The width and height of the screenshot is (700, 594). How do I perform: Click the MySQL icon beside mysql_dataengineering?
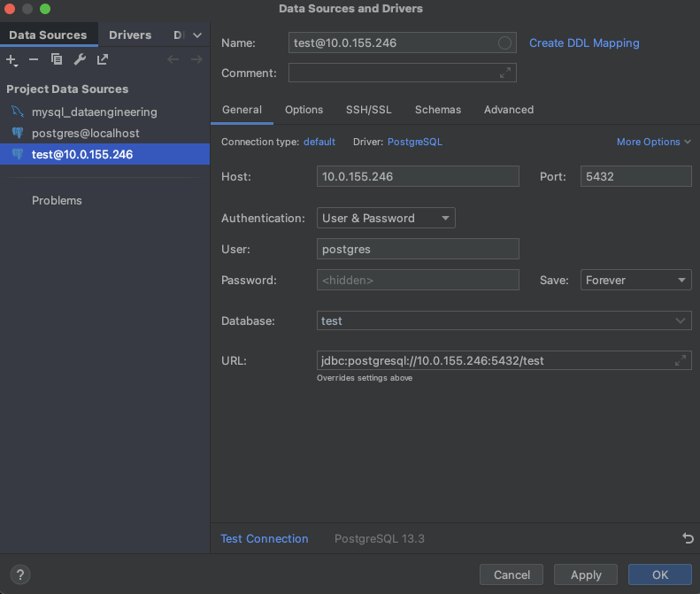coord(18,112)
